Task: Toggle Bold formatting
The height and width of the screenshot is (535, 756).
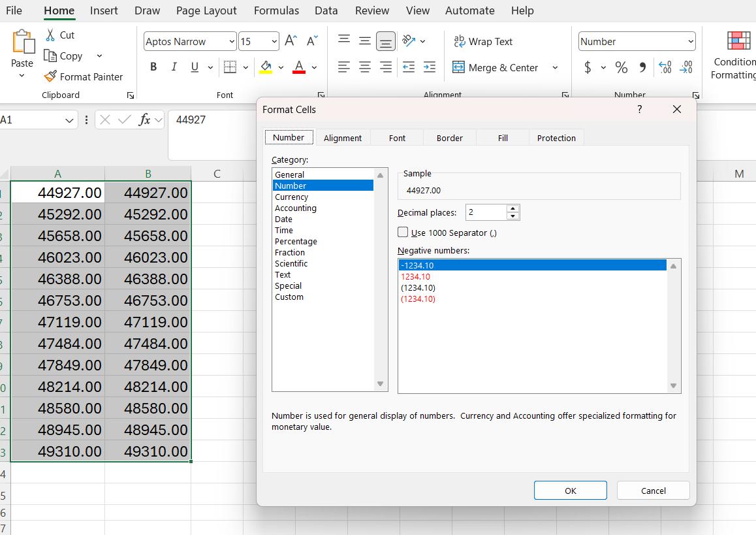Action: [153, 67]
